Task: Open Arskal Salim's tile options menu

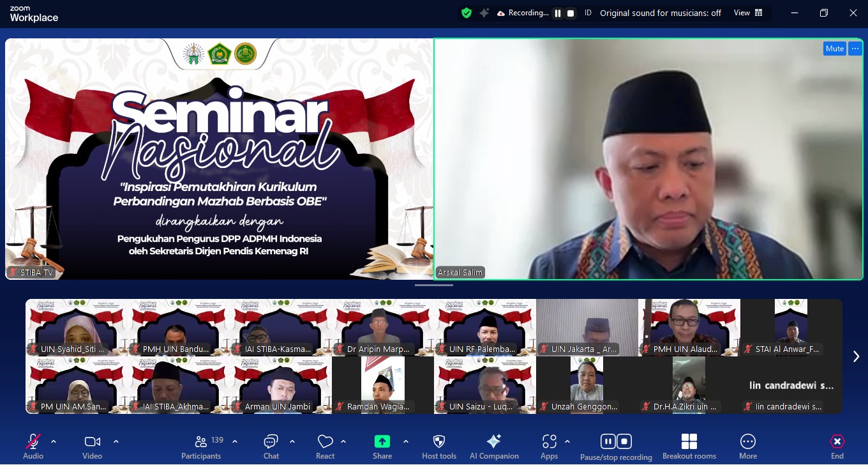Action: (855, 48)
